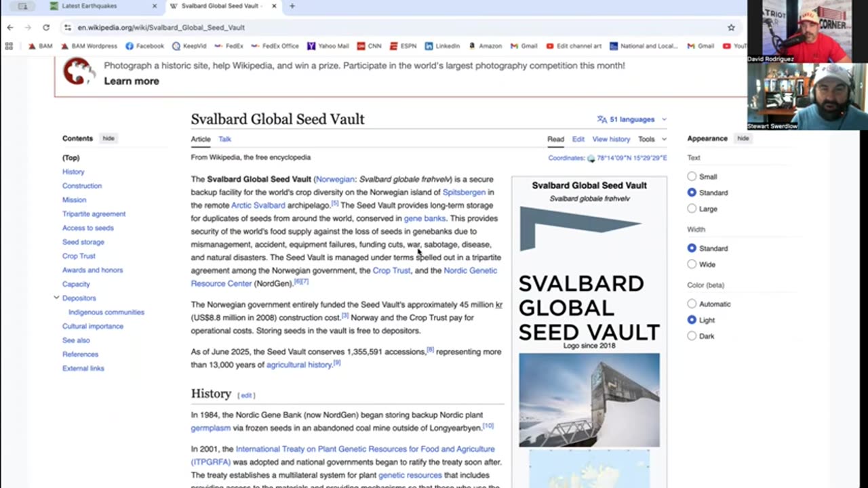Select Large text size

pos(692,209)
